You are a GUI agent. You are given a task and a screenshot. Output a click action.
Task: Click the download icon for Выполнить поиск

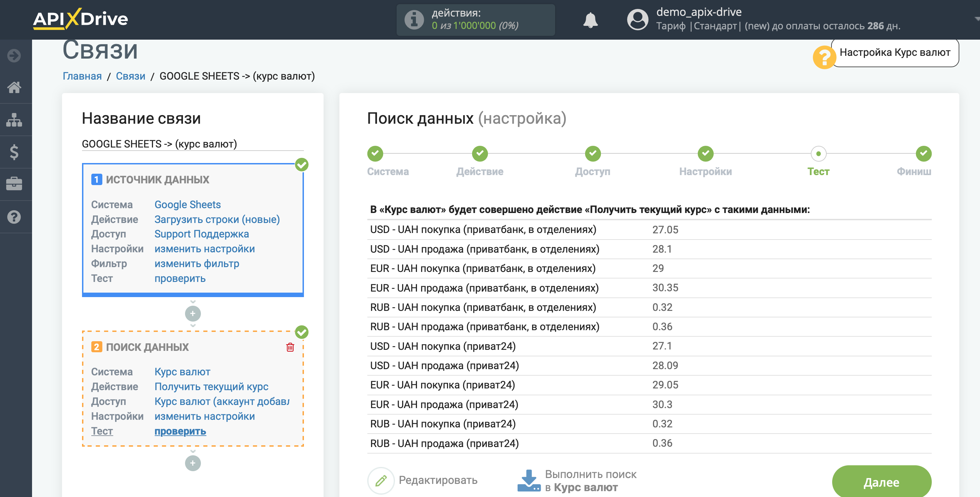point(529,480)
